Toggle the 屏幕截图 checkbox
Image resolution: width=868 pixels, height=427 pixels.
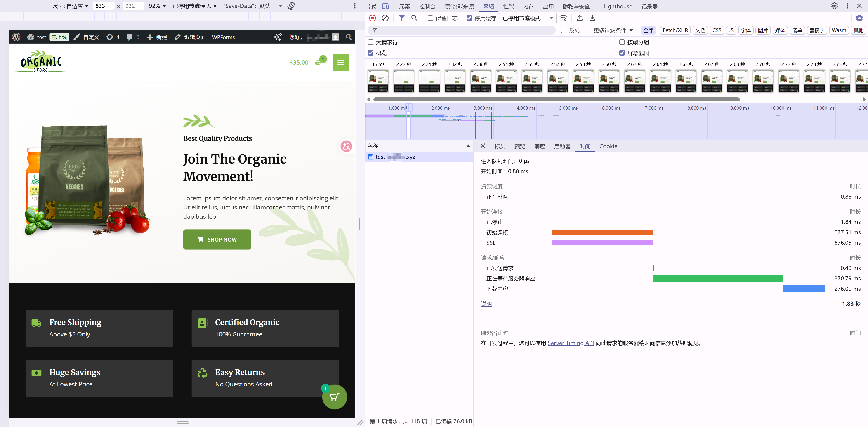(x=622, y=53)
